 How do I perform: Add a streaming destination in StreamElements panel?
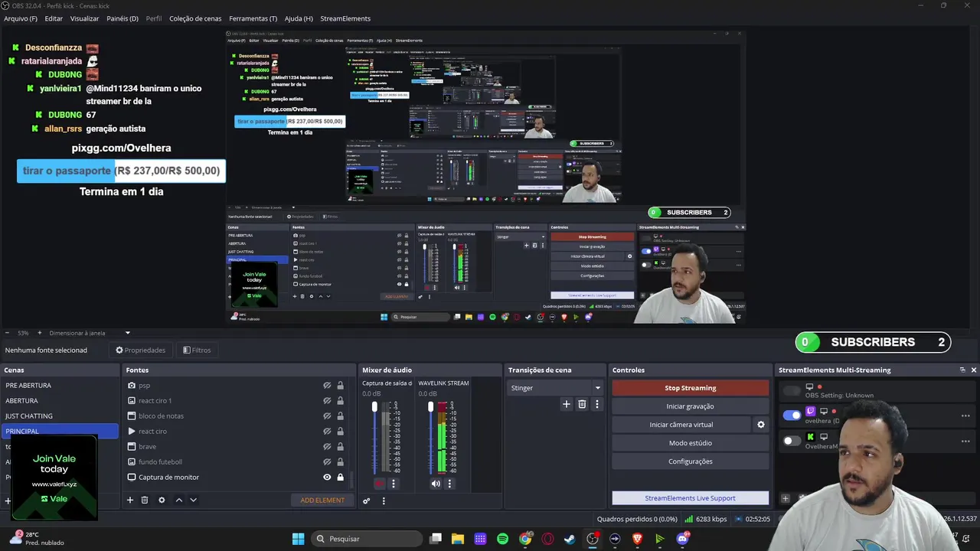point(785,498)
